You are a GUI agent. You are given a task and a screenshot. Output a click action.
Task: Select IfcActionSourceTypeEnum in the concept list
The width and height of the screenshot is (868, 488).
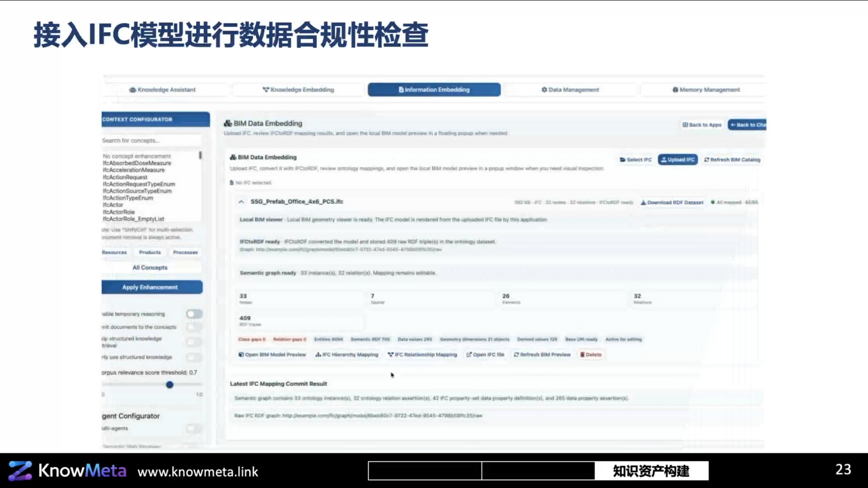pyautogui.click(x=137, y=191)
